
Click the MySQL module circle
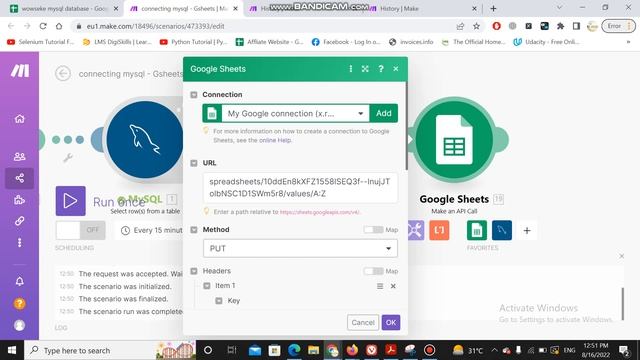pos(144,140)
